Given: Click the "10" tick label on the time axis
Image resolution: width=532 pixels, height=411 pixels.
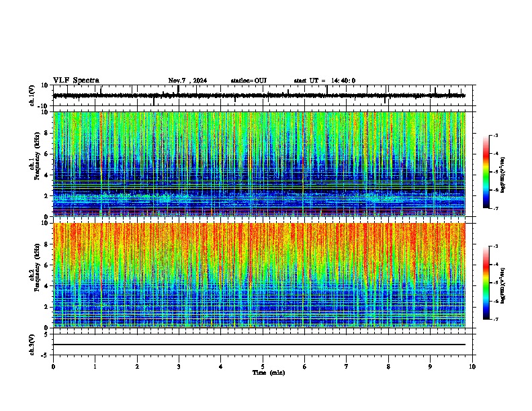Looking at the screenshot, I should coord(472,367).
